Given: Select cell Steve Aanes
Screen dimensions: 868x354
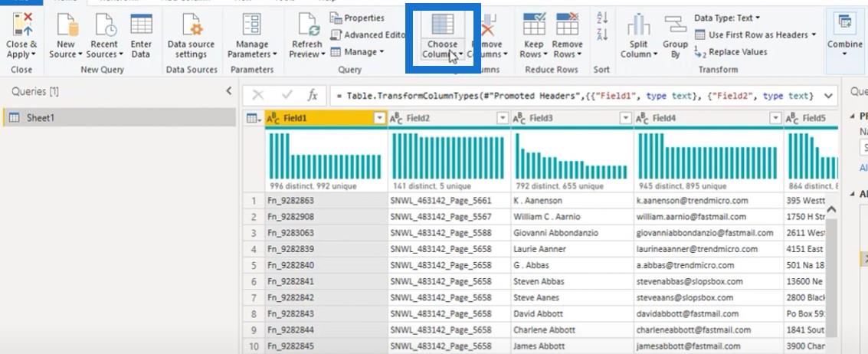Looking at the screenshot, I should pyautogui.click(x=572, y=297).
